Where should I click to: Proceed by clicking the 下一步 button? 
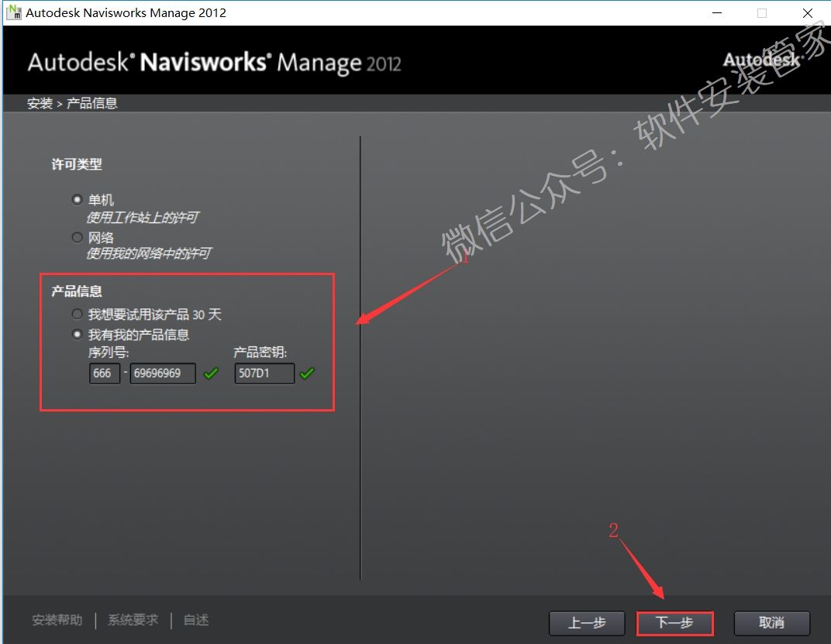674,623
